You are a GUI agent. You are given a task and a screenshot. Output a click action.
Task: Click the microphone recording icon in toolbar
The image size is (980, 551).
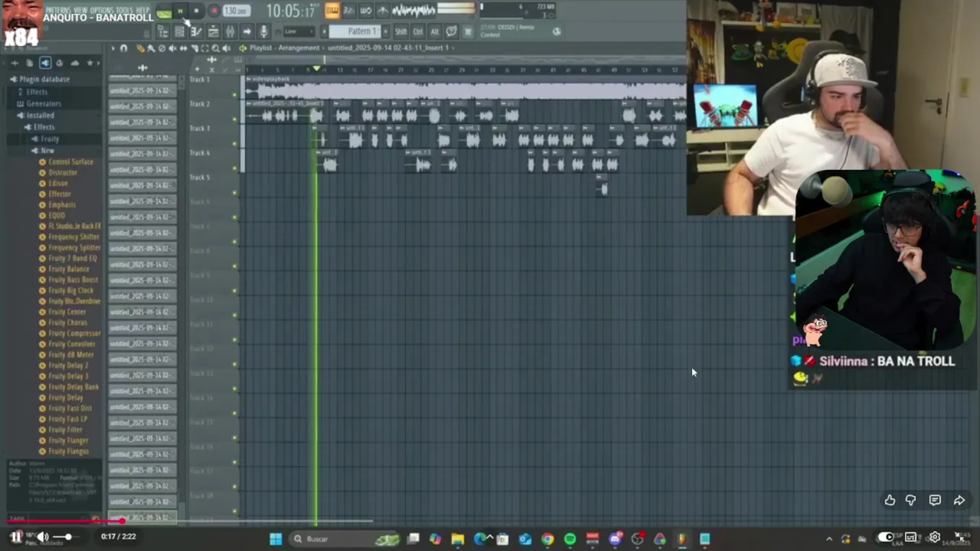pyautogui.click(x=263, y=31)
